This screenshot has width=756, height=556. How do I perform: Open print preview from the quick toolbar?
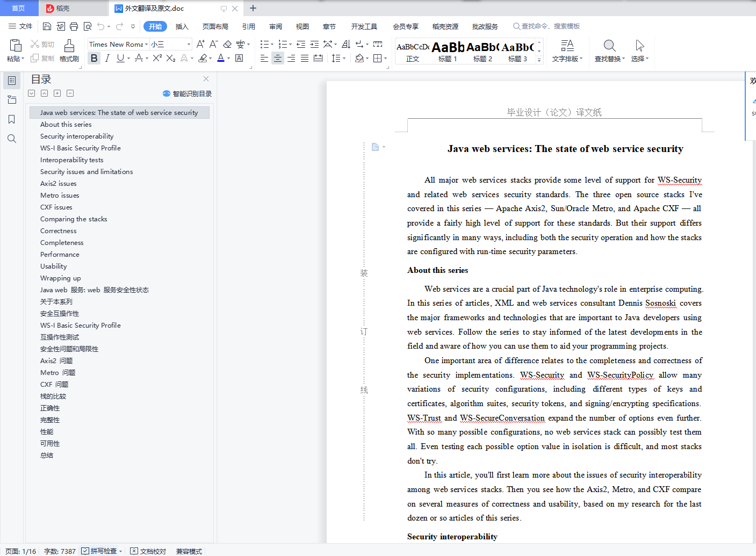pos(88,26)
